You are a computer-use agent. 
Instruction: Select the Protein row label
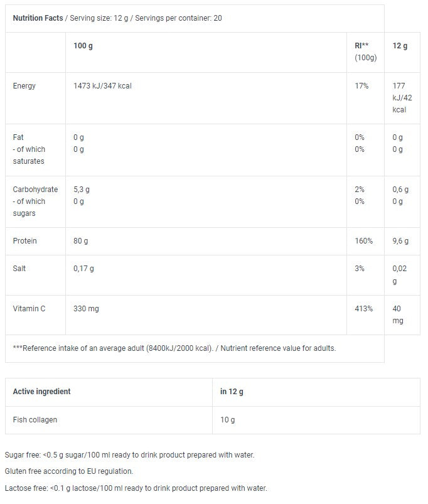[x=25, y=241]
